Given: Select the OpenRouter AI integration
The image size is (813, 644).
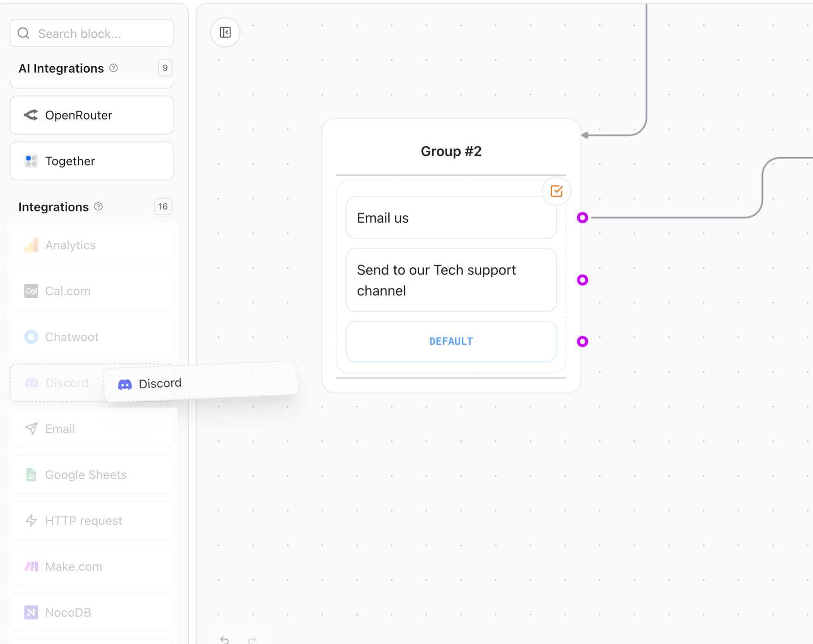Looking at the screenshot, I should click(x=91, y=115).
